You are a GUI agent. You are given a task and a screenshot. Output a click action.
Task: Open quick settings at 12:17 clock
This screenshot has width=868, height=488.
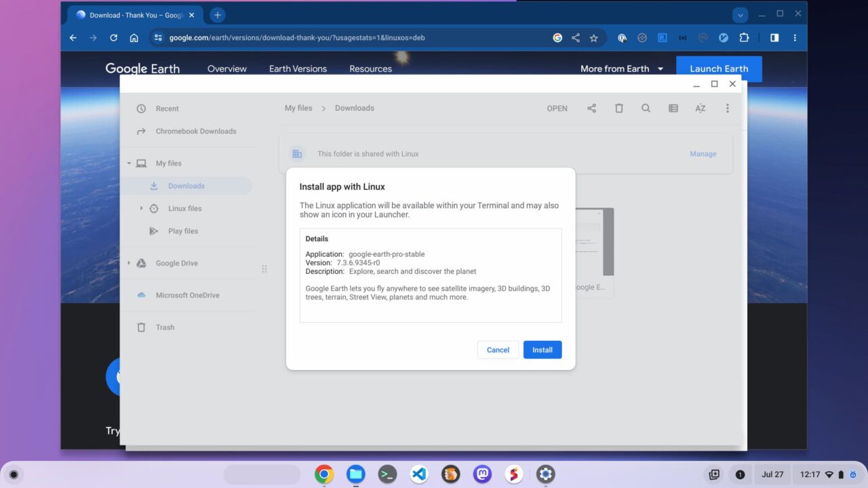coord(827,474)
